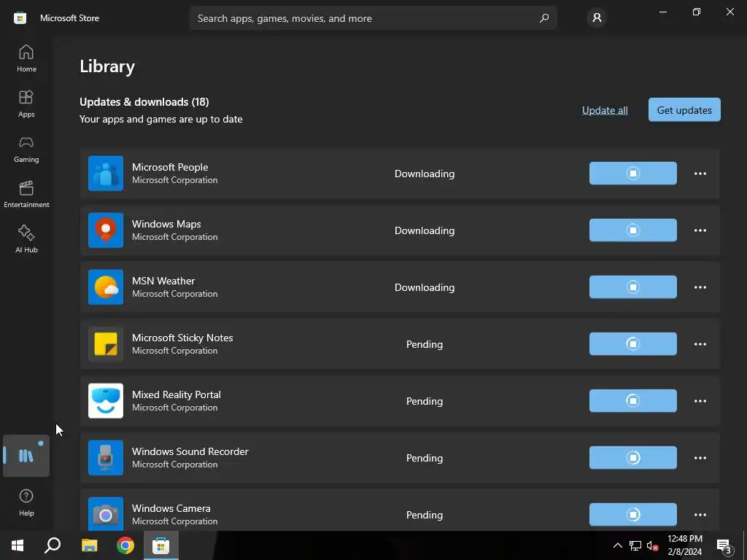The image size is (747, 560).
Task: Open the user account profile icon
Action: click(x=597, y=18)
